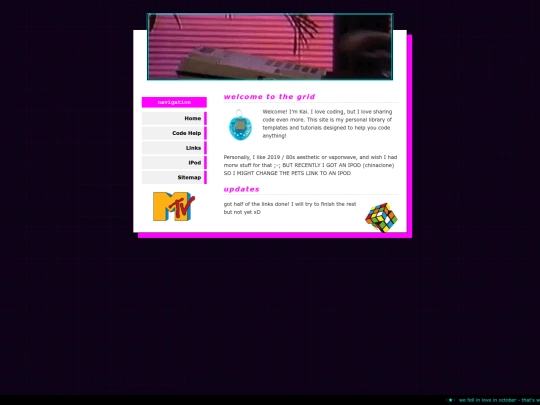540x405 pixels.
Task: Click the 'got half of the links done!' update text
Action: coord(290,208)
